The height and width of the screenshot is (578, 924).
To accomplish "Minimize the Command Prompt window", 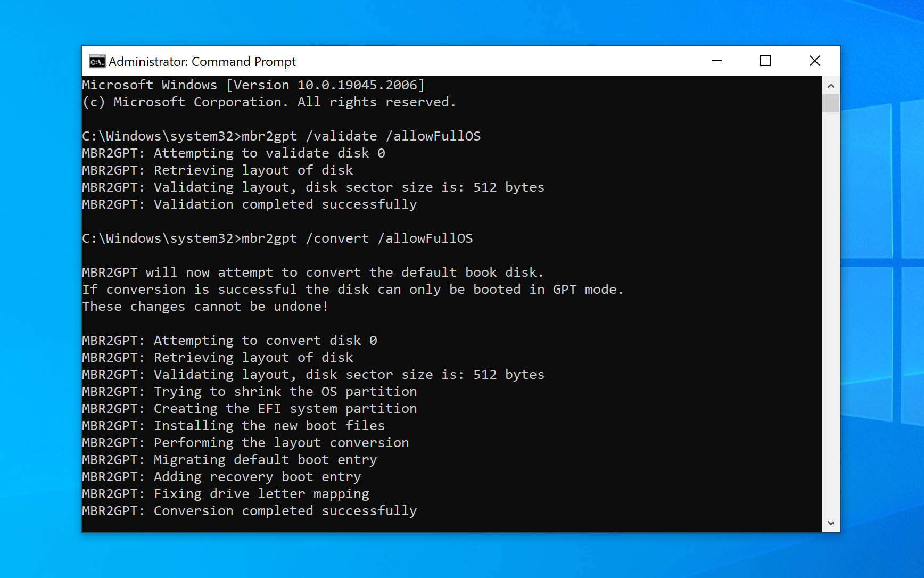I will coord(717,61).
